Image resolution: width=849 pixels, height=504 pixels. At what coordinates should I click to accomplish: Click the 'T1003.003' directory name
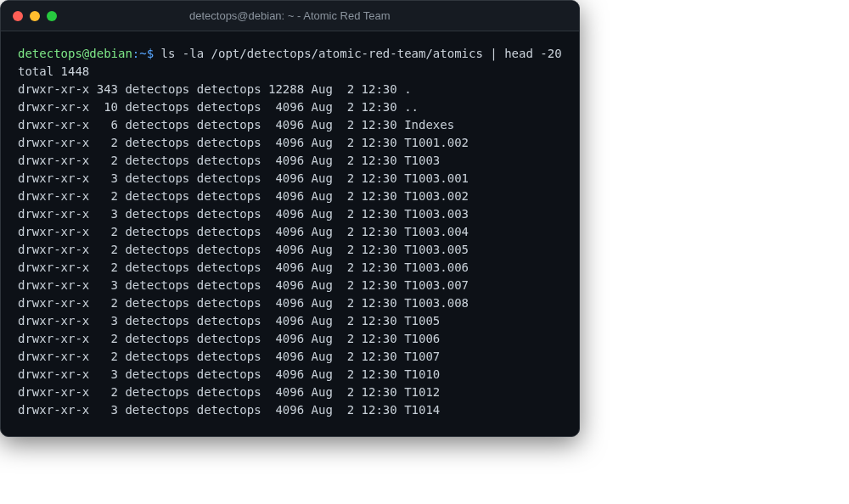pyautogui.click(x=436, y=215)
